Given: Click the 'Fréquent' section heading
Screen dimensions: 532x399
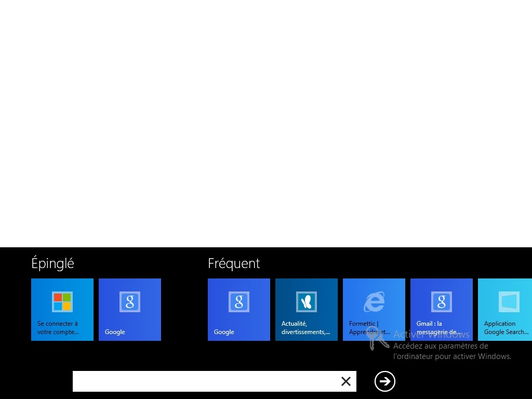Looking at the screenshot, I should (234, 263).
